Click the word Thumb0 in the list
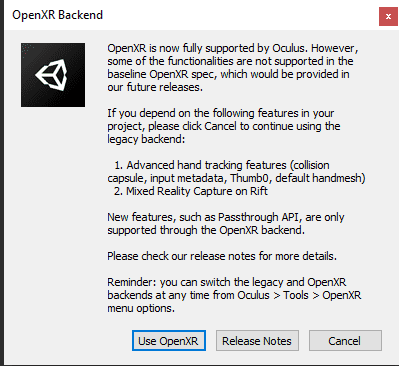Image resolution: width=399 pixels, height=366 pixels. (249, 178)
